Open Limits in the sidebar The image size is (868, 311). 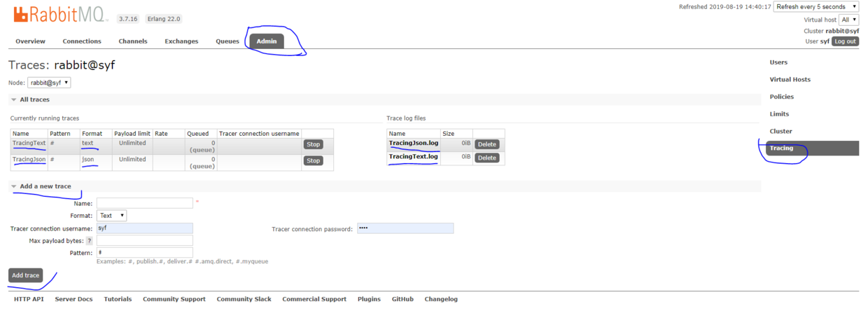point(779,113)
